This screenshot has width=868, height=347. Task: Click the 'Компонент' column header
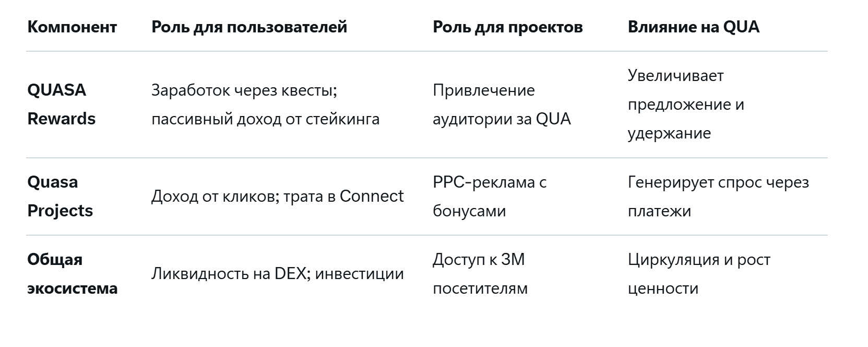[x=72, y=27]
